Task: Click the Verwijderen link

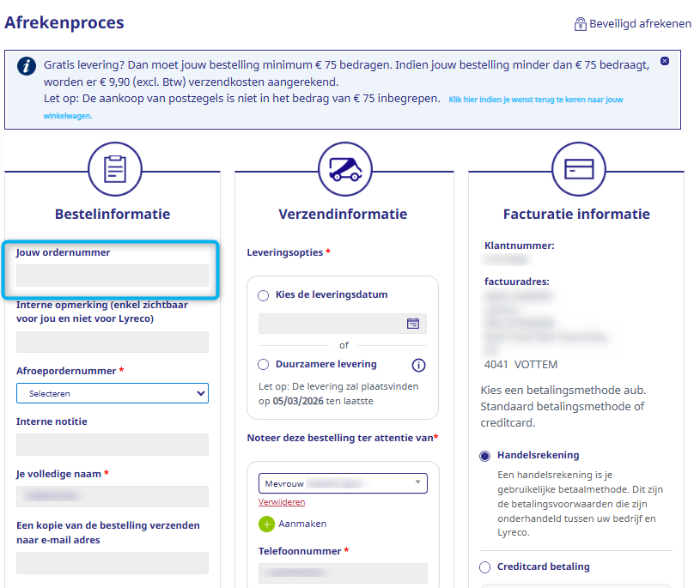Action: pyautogui.click(x=282, y=502)
